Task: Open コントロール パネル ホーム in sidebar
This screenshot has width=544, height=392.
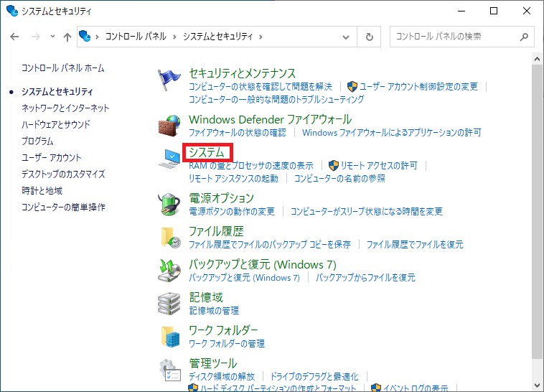Action: point(62,68)
